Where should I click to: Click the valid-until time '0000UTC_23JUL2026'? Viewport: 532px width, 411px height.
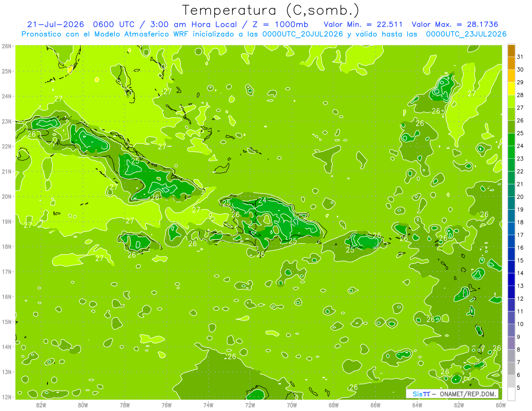[x=466, y=34]
